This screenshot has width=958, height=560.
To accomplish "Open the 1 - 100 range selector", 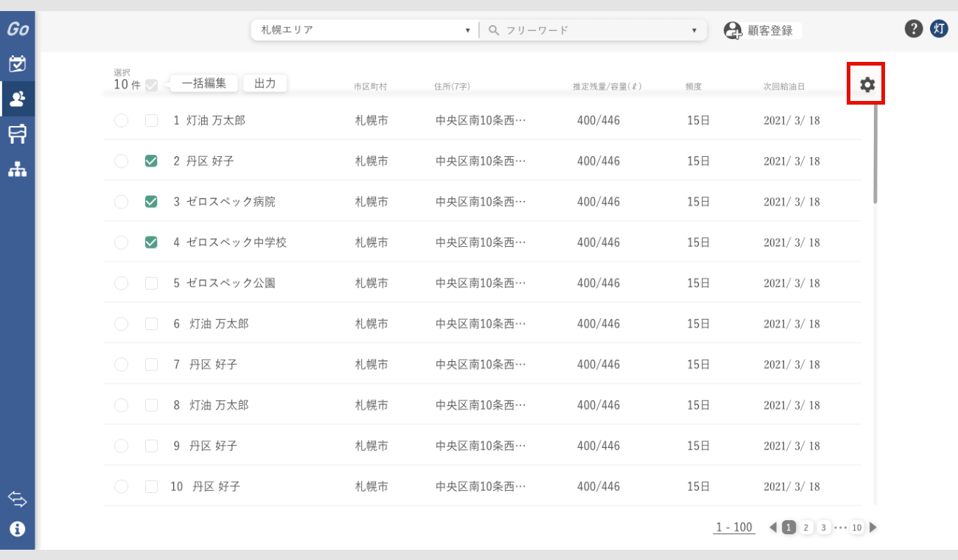I will 734,528.
